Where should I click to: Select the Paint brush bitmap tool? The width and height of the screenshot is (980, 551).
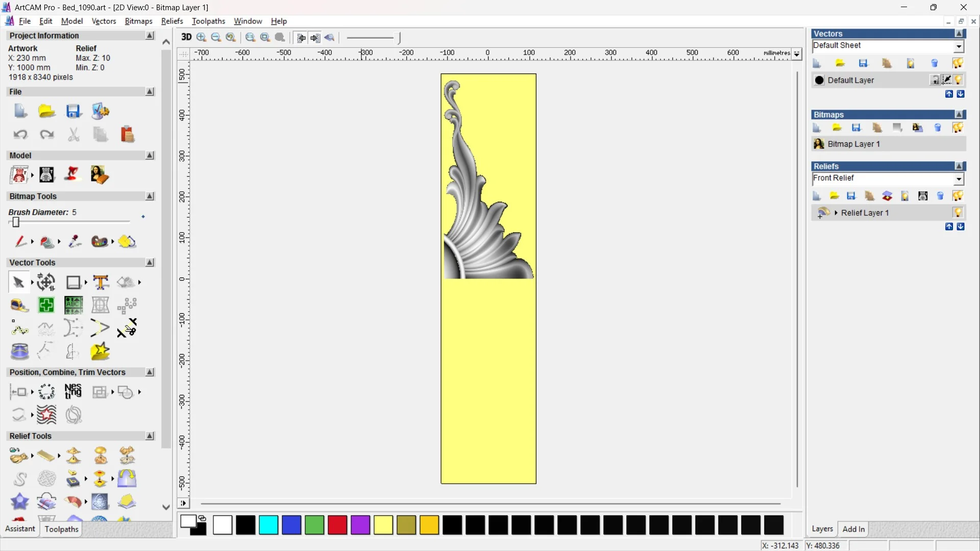point(20,241)
